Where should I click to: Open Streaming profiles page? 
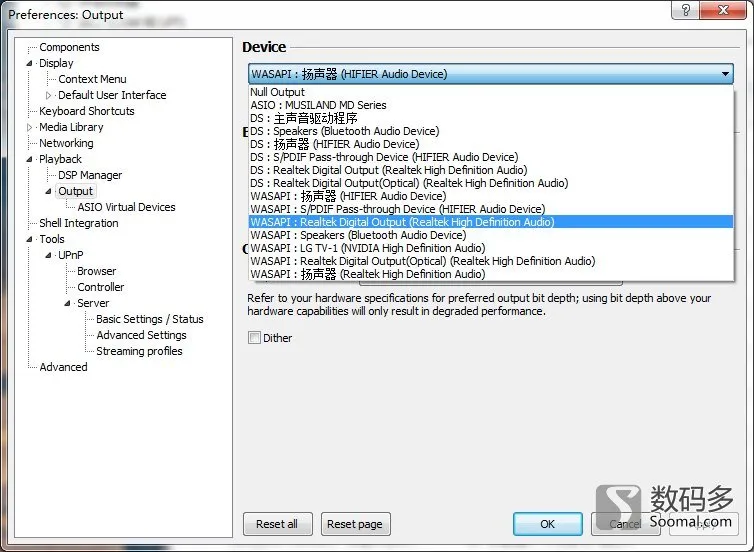pos(139,351)
